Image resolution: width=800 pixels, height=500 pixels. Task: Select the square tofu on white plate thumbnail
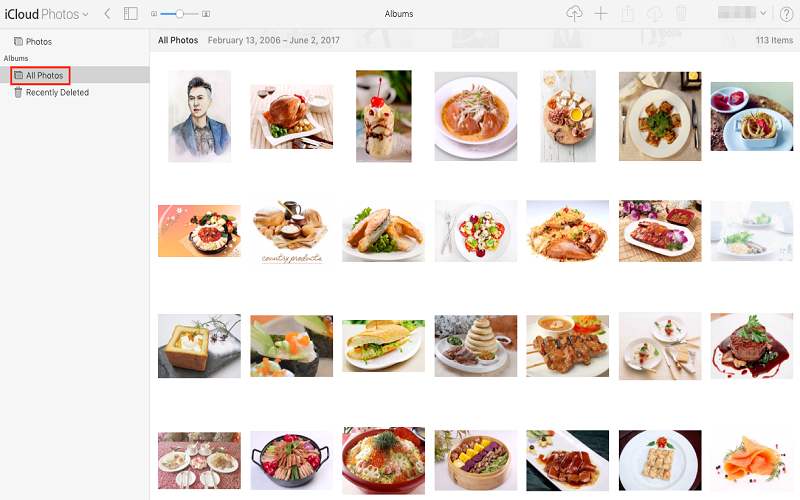[x=660, y=461]
